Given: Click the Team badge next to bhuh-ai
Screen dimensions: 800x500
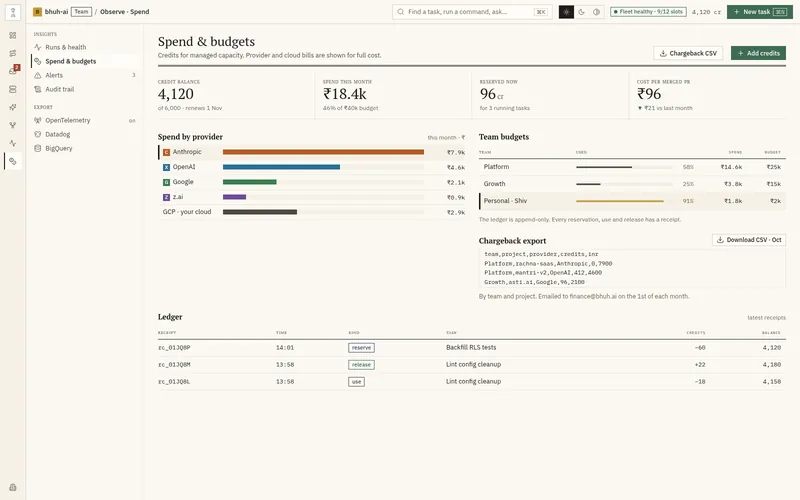Looking at the screenshot, I should [81, 12].
